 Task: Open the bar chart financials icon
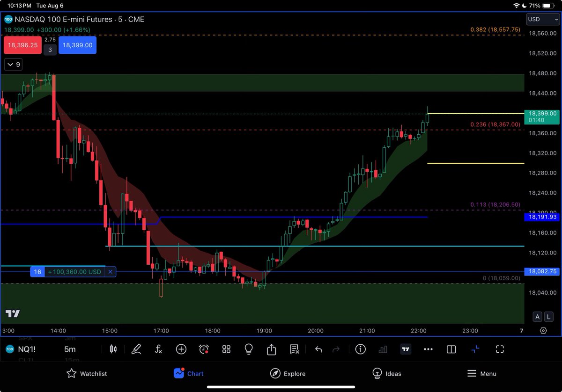click(x=383, y=349)
